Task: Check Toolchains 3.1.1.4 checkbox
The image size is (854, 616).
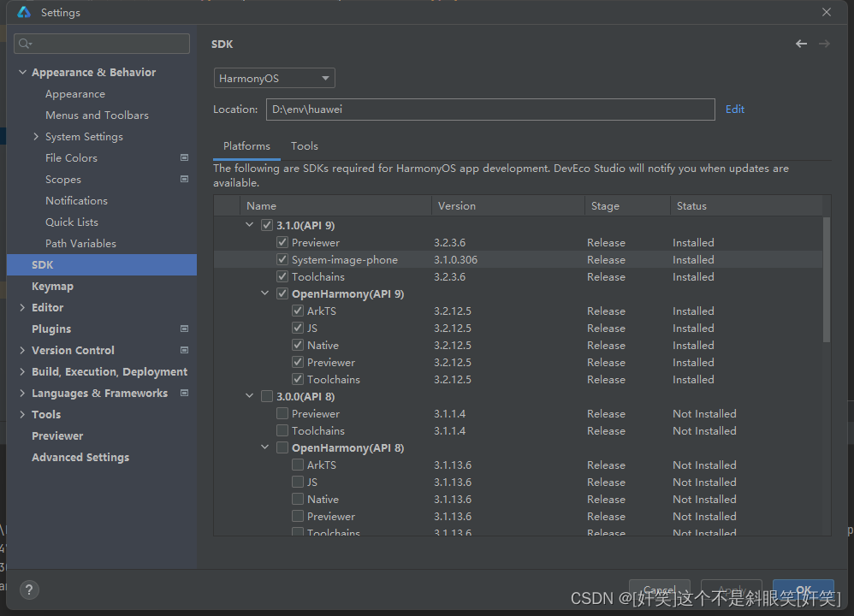Action: (x=282, y=430)
